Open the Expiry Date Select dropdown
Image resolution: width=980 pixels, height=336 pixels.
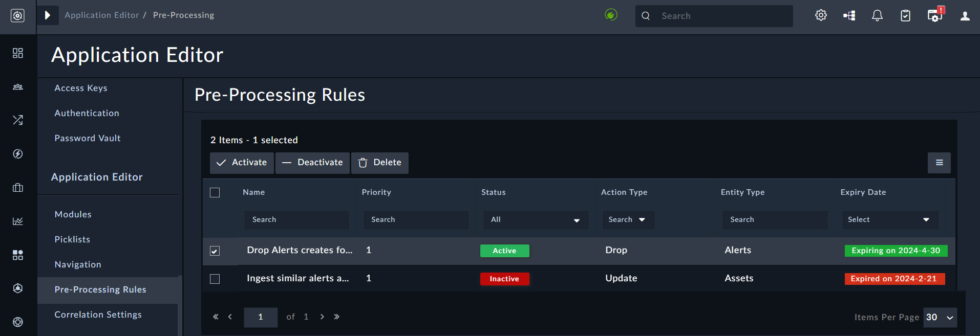tap(890, 220)
